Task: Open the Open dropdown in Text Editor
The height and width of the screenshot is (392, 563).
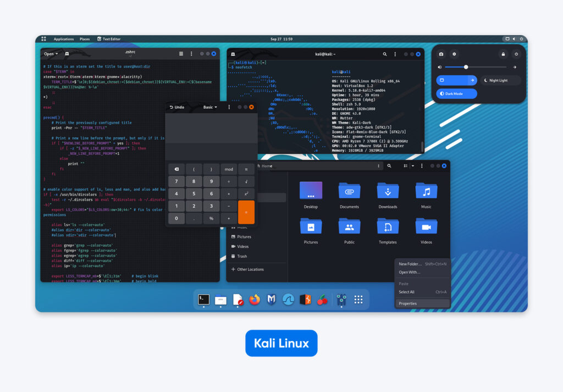Action: (49, 54)
